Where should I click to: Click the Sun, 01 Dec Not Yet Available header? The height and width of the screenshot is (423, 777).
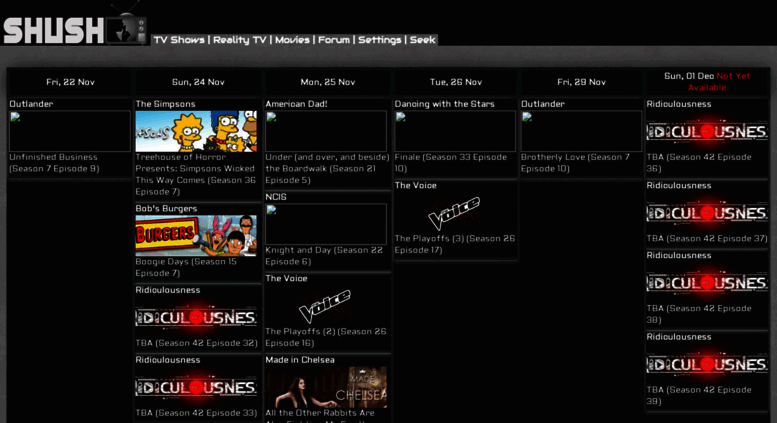[707, 82]
